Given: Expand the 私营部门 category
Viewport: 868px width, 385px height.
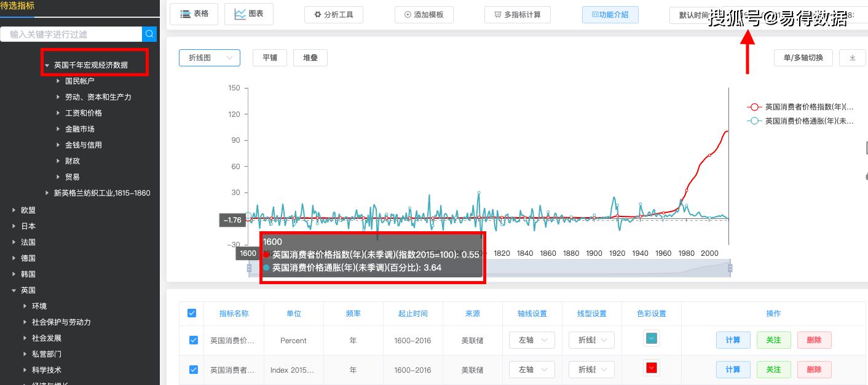Looking at the screenshot, I should pyautogui.click(x=25, y=354).
